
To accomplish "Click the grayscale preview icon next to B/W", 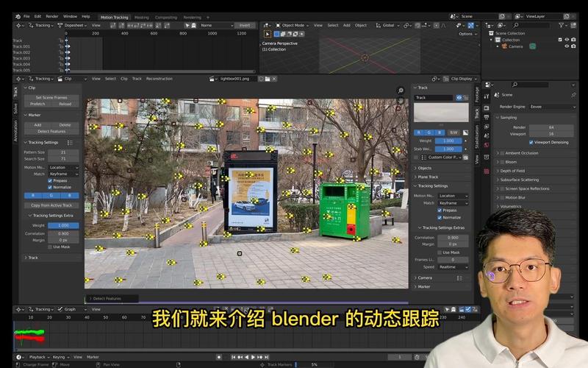I will pyautogui.click(x=465, y=132).
